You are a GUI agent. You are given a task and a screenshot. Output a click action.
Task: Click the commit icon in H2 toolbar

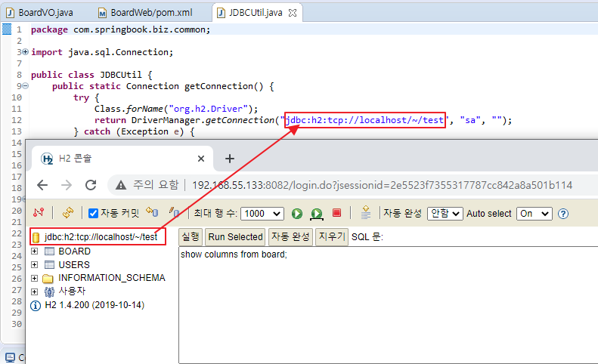(x=174, y=212)
